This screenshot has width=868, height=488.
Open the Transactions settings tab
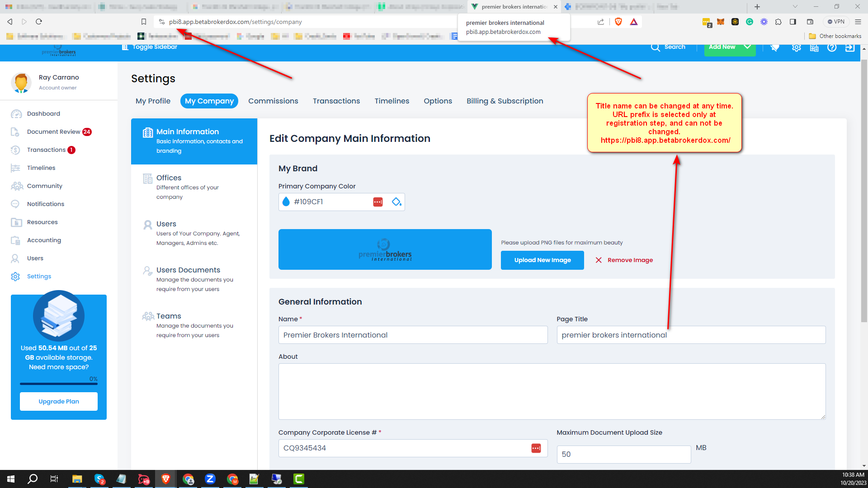coord(336,101)
